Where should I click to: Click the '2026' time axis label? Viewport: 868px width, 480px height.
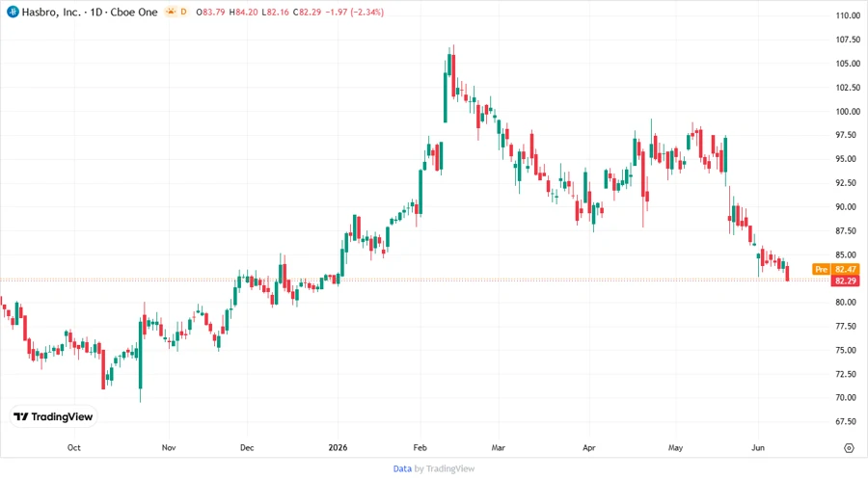click(338, 447)
